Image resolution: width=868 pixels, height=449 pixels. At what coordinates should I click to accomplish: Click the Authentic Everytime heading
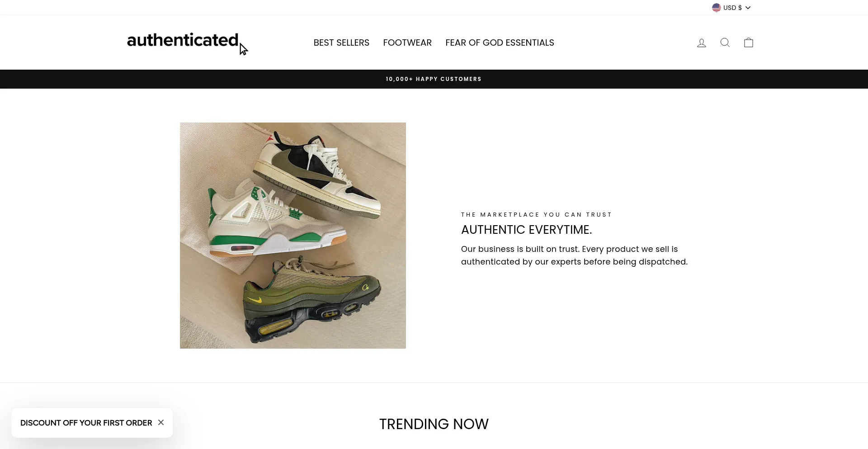click(x=526, y=230)
